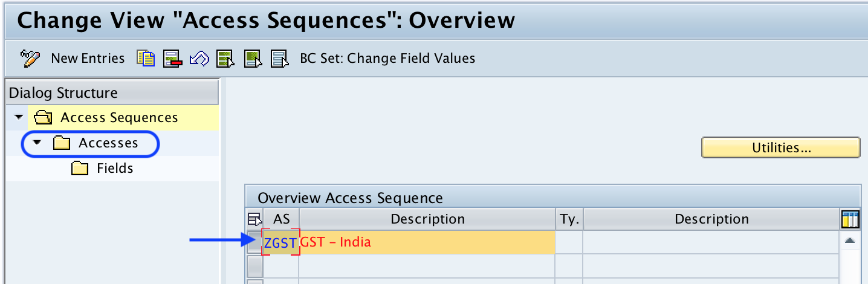Viewport: 868px width, 284px height.
Task: Click the table select-all corner icon
Action: pyautogui.click(x=253, y=219)
